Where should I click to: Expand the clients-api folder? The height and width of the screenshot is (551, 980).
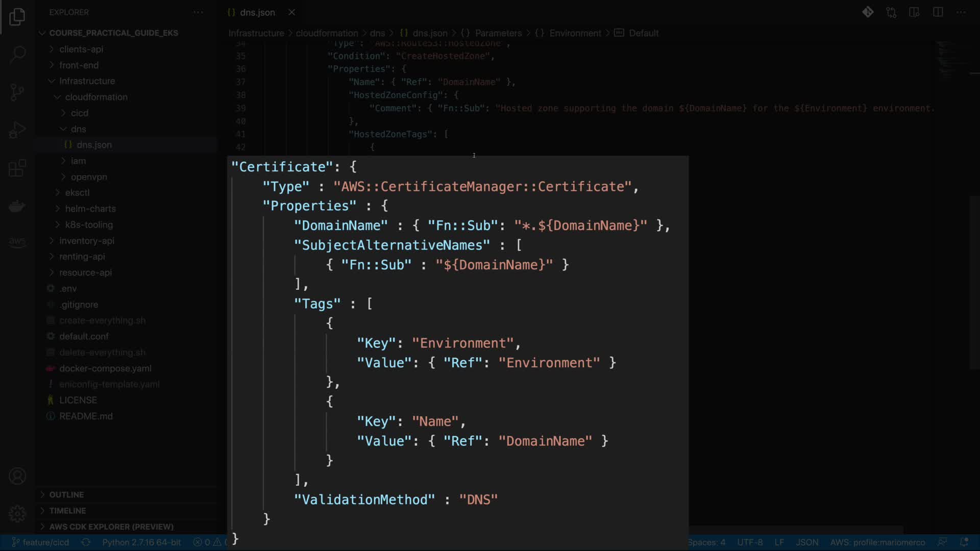pos(81,49)
